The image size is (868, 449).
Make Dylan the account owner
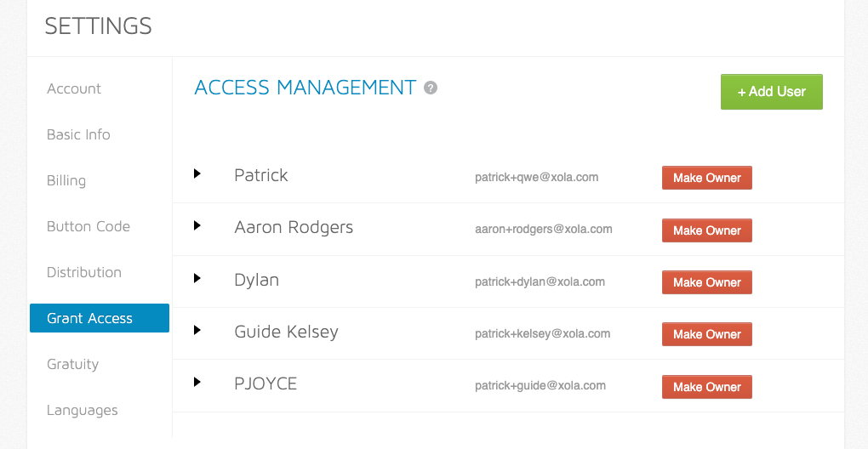[707, 282]
